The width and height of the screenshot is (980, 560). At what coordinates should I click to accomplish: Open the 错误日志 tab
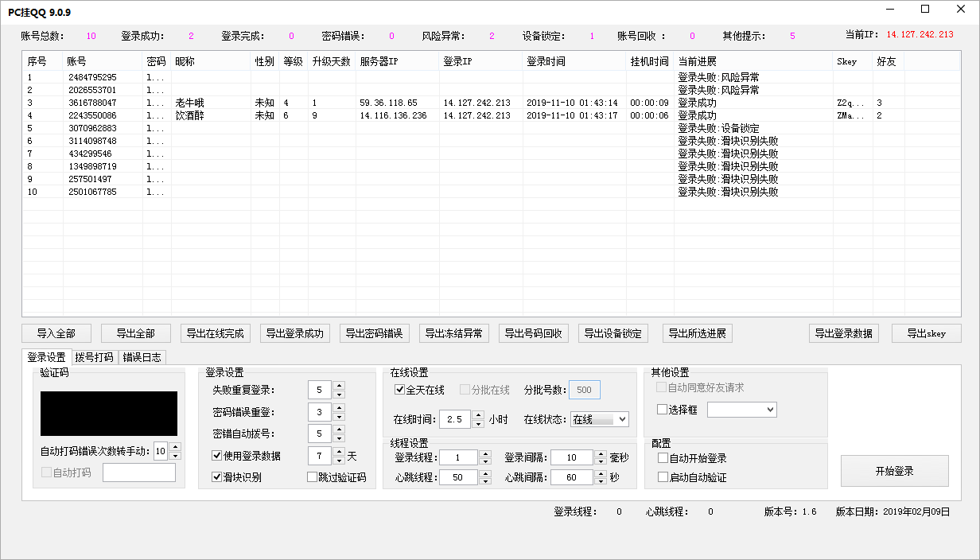pos(142,357)
